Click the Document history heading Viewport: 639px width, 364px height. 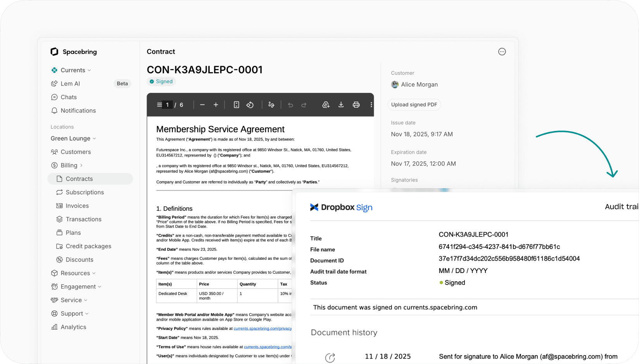344,333
